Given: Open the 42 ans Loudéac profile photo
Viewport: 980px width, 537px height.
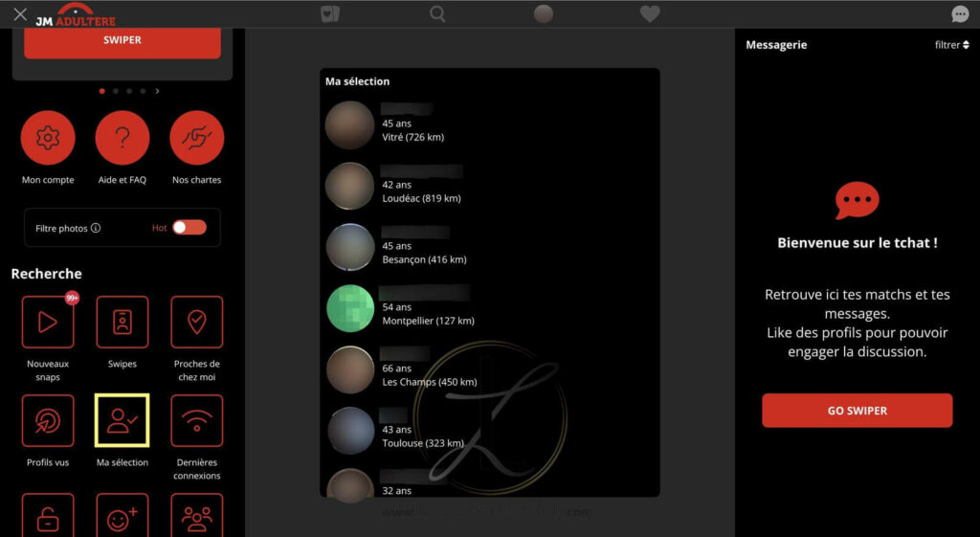Looking at the screenshot, I should coord(349,187).
